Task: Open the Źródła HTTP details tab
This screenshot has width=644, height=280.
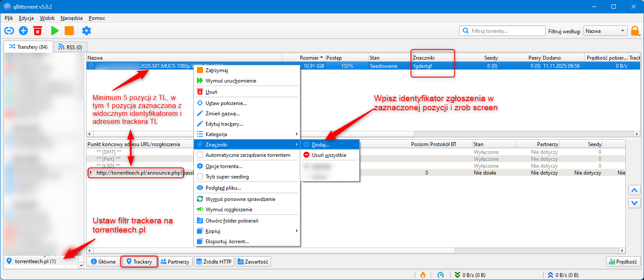Action: pos(214,261)
